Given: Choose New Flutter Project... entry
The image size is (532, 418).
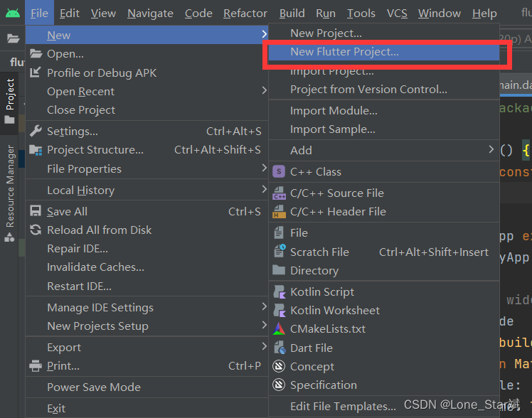Looking at the screenshot, I should [x=384, y=52].
